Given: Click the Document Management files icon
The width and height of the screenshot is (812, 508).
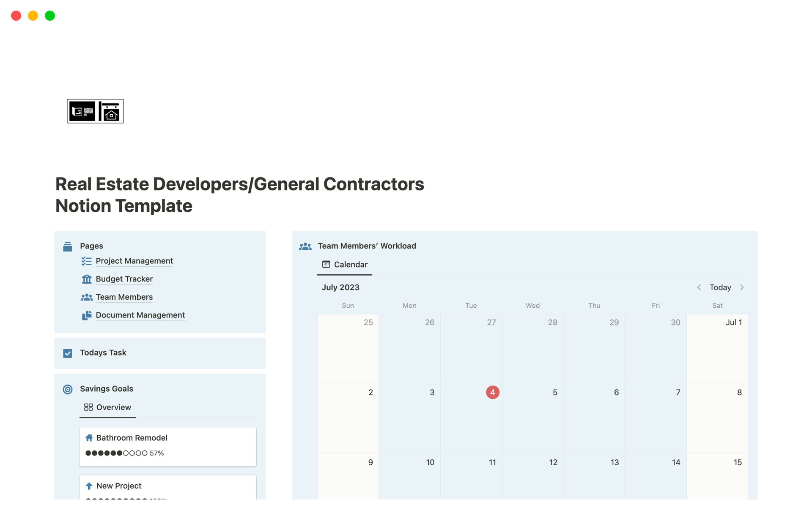Looking at the screenshot, I should click(x=86, y=315).
